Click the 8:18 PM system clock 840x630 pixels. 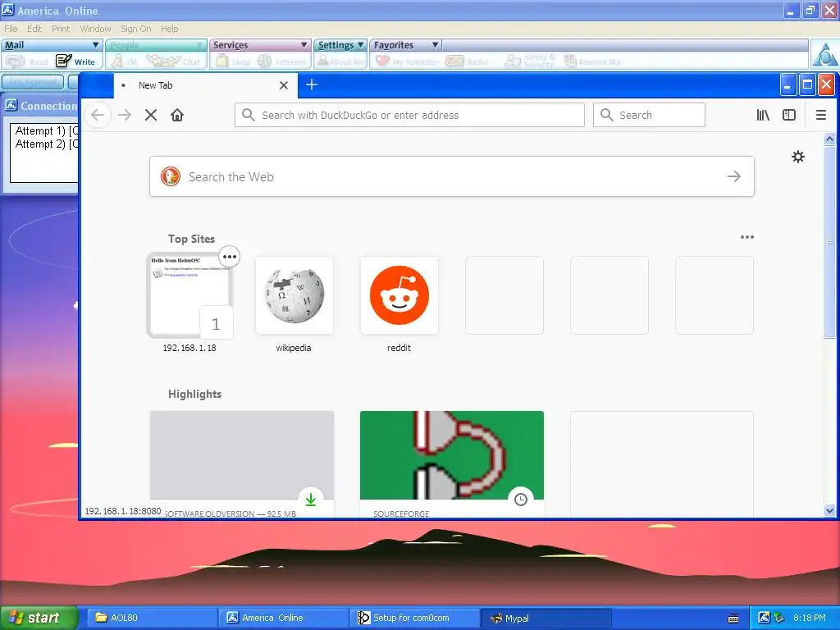click(810, 618)
